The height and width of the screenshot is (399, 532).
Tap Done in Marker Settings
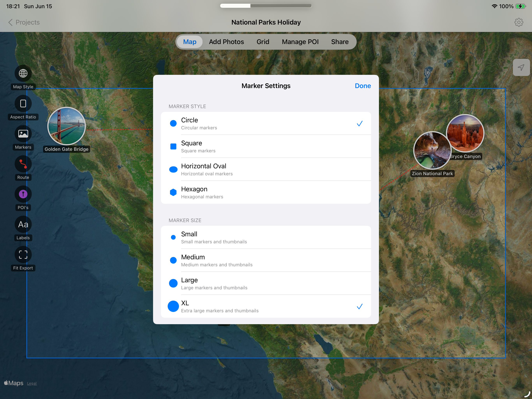click(363, 86)
